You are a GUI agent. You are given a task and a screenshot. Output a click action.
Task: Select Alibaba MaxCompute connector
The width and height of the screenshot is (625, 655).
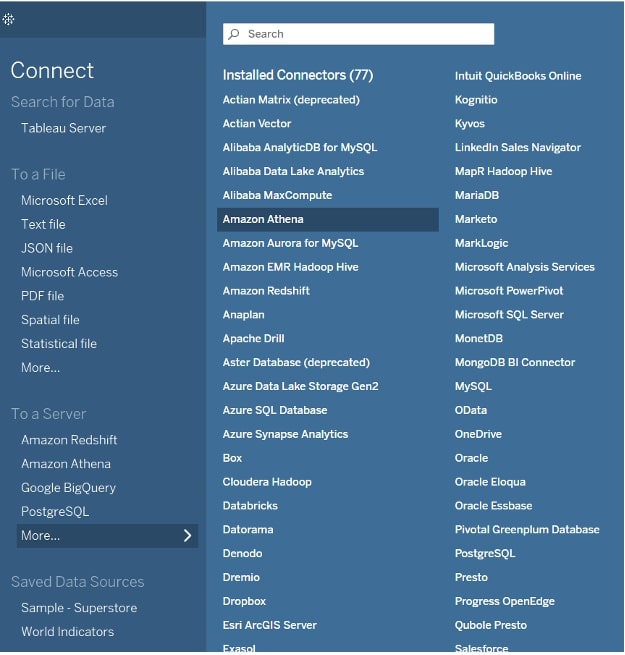coord(277,195)
